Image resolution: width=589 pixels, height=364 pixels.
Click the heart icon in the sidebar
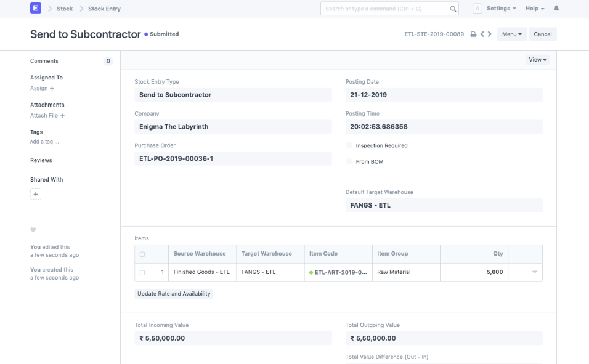(31, 229)
